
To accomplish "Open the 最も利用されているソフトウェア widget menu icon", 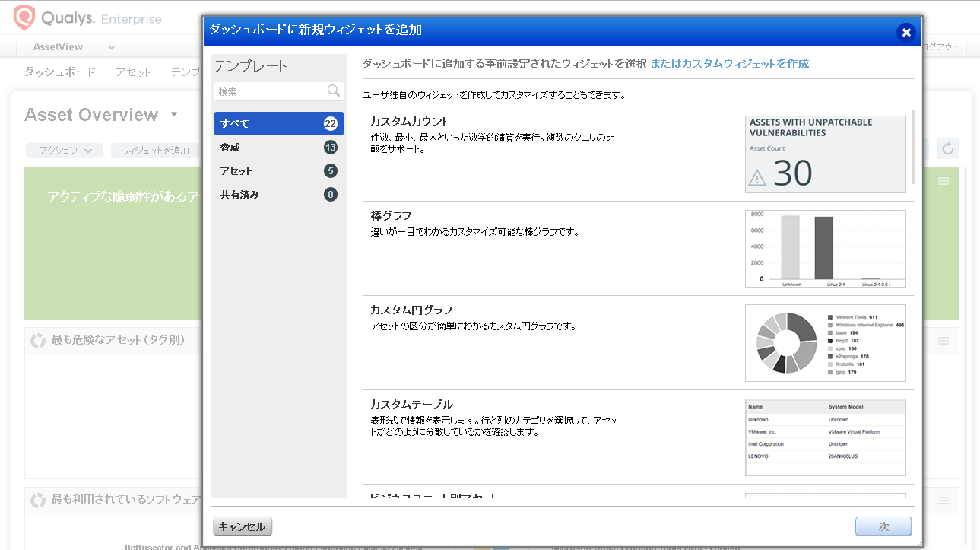I will click(x=944, y=501).
